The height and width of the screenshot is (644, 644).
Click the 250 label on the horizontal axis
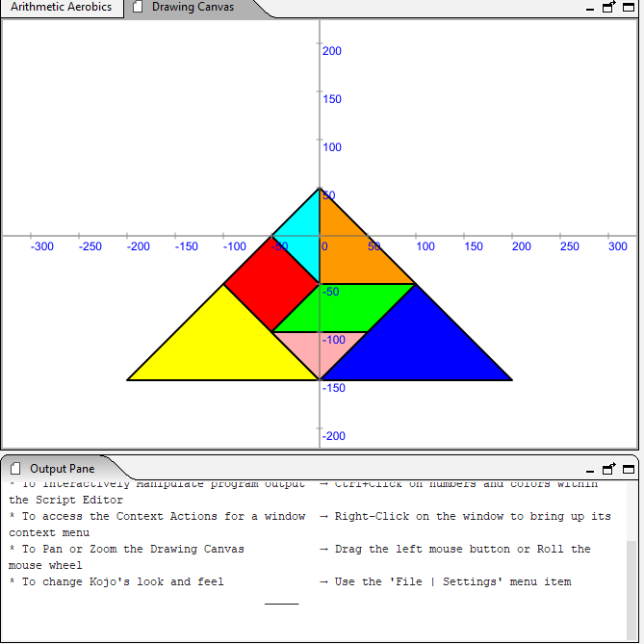coord(569,246)
